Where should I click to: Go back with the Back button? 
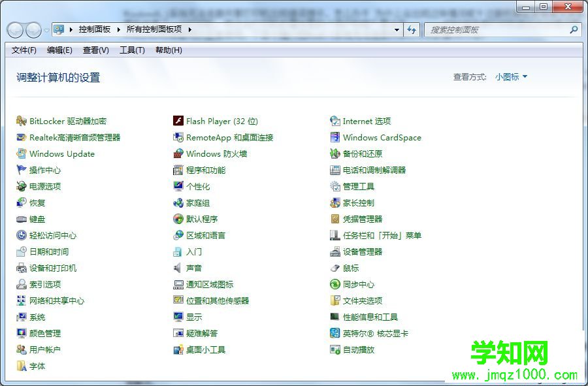pos(16,30)
